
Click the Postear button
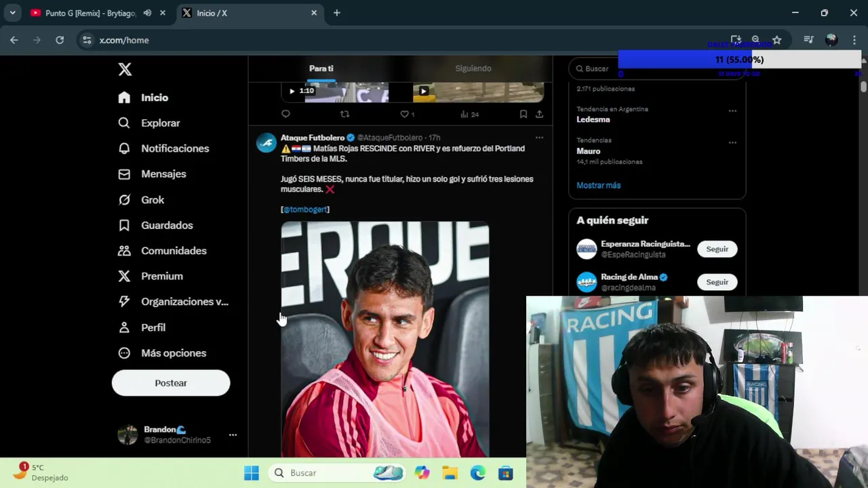click(171, 383)
